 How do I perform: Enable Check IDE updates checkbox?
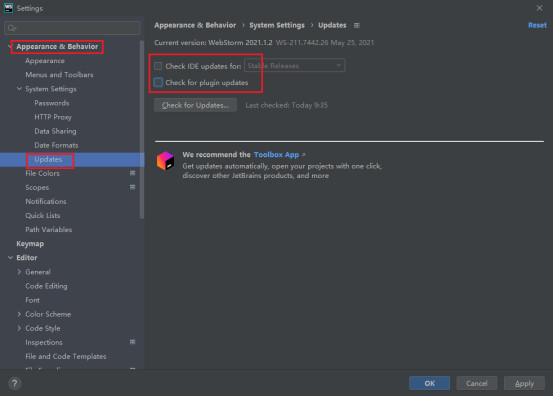(x=158, y=66)
